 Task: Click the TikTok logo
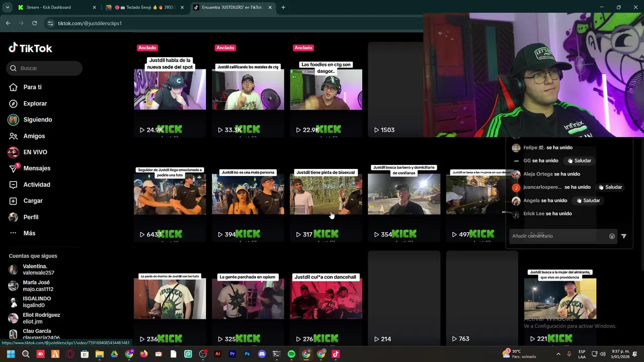[x=30, y=48]
